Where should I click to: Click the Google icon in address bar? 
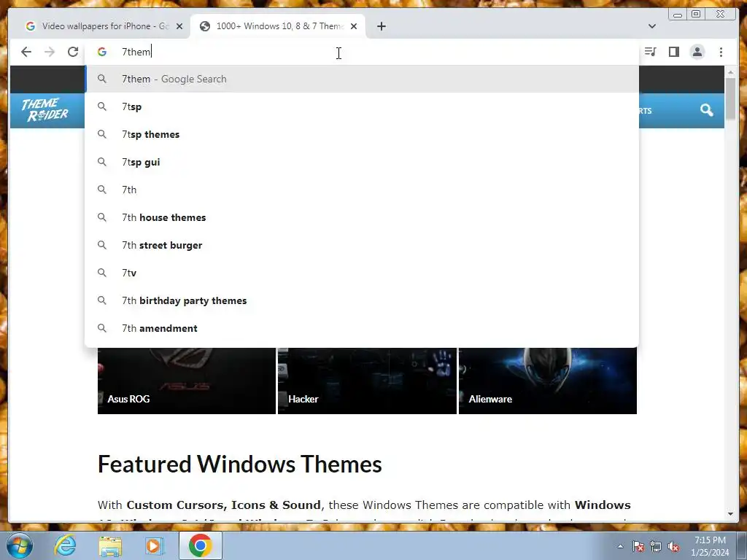tap(102, 52)
